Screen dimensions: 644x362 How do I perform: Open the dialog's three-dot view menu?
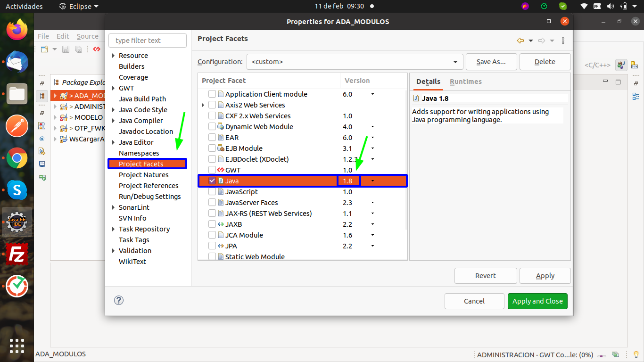tap(563, 41)
